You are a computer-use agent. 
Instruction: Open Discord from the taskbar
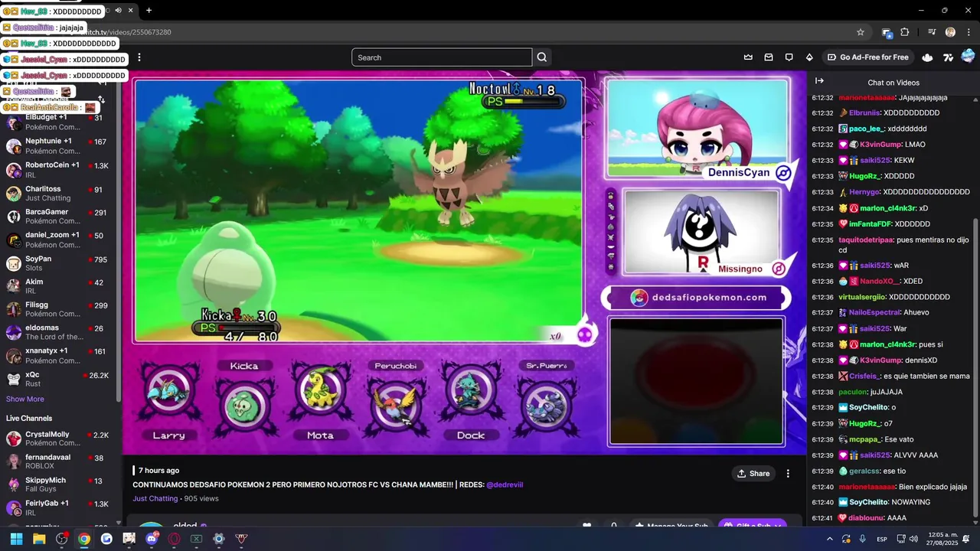tap(152, 539)
